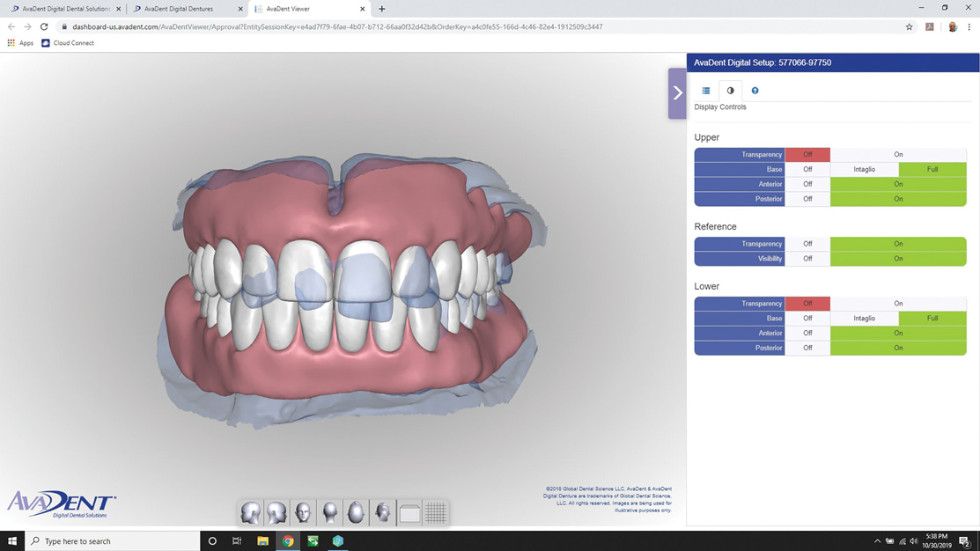Open the help question mark tab

pos(755,91)
